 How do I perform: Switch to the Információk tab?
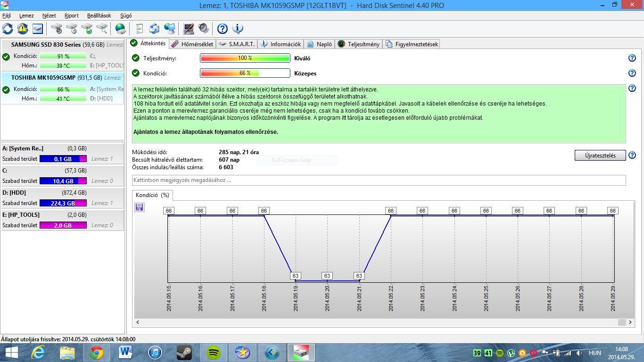(x=281, y=44)
